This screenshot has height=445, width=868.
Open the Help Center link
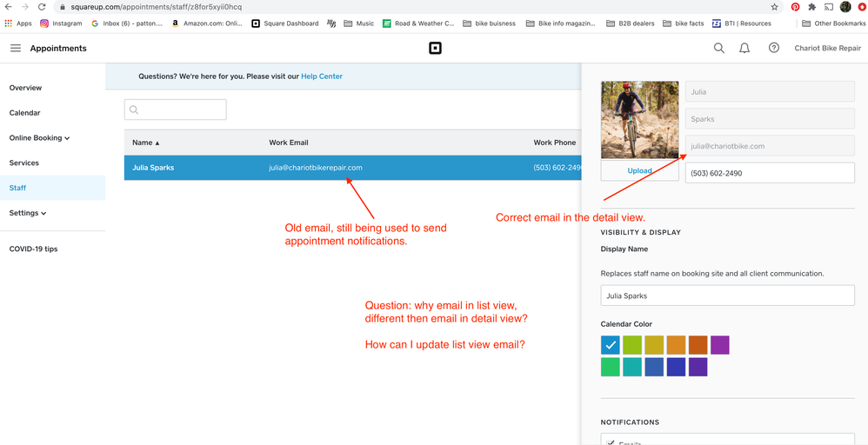[322, 76]
